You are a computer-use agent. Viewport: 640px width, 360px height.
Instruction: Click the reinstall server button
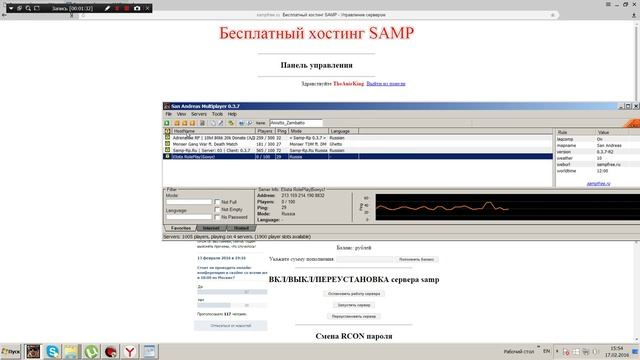click(x=354, y=316)
